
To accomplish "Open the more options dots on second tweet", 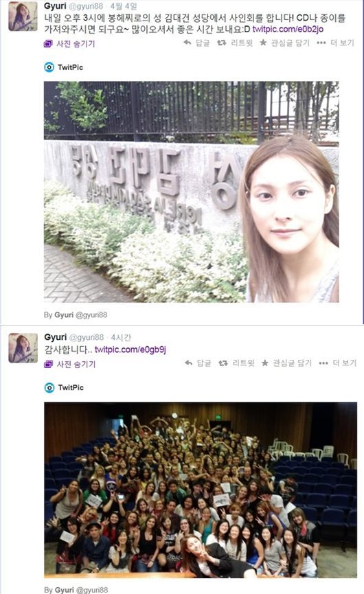I will click(323, 363).
